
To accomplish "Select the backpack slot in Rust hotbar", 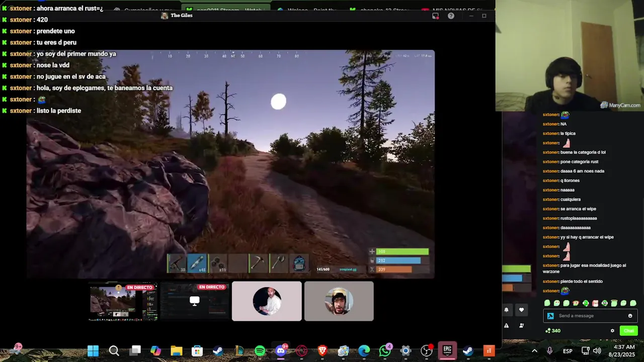I will coord(299,263).
